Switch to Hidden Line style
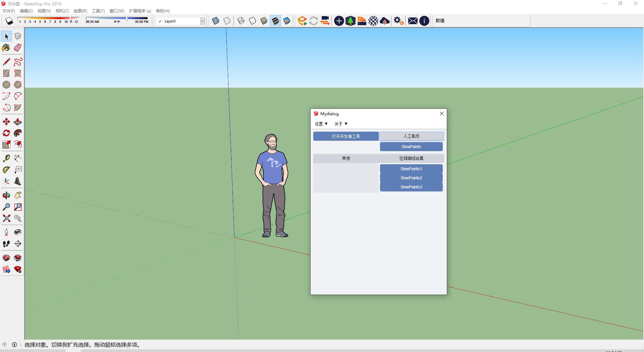644x352 pixels. tap(253, 21)
